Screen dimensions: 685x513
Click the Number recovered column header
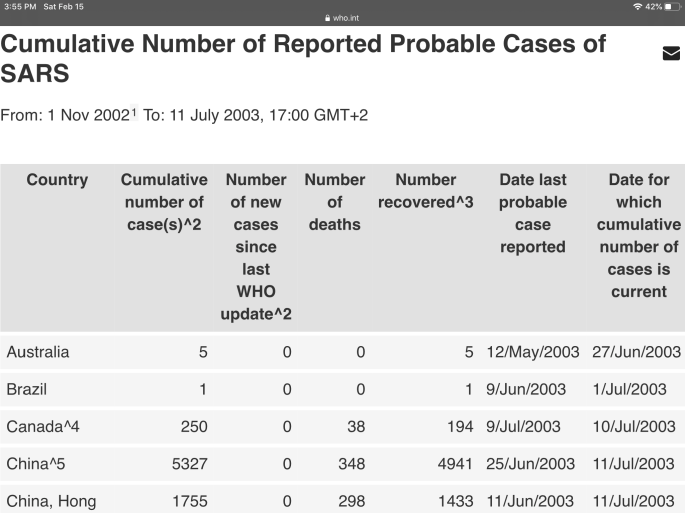click(x=425, y=191)
